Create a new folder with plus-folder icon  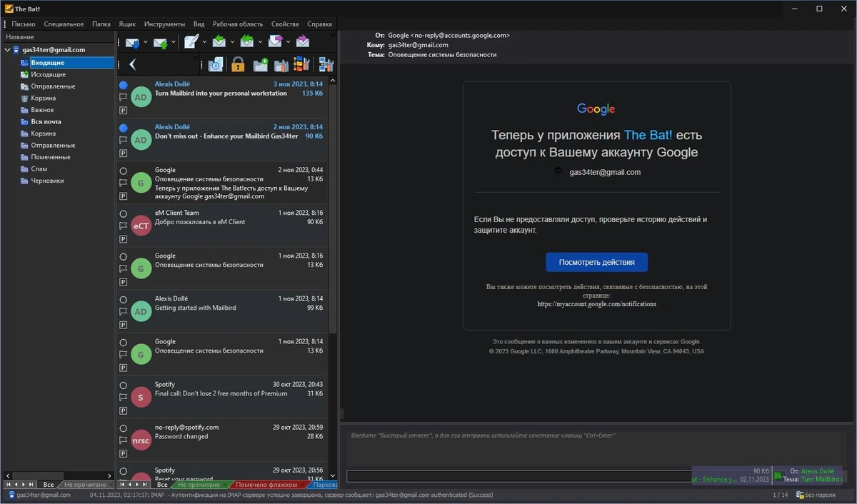[260, 64]
